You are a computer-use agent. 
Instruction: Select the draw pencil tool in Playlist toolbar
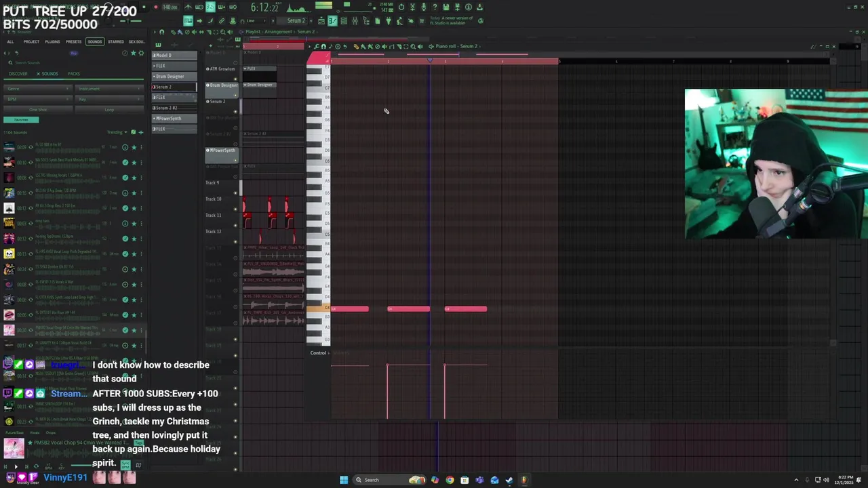173,32
